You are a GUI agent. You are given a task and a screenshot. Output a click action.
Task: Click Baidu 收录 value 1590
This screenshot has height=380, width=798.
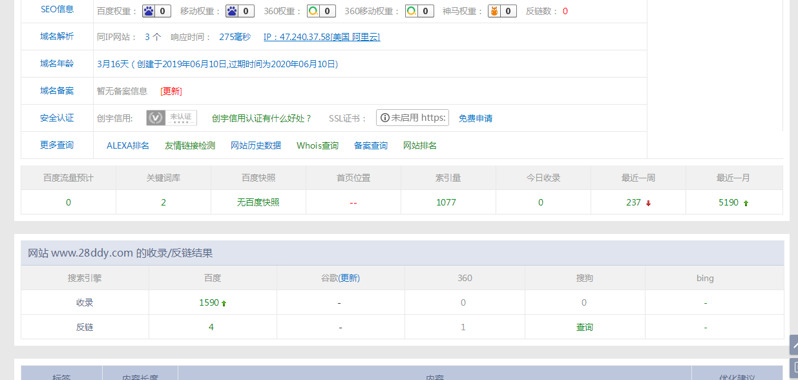pyautogui.click(x=209, y=303)
